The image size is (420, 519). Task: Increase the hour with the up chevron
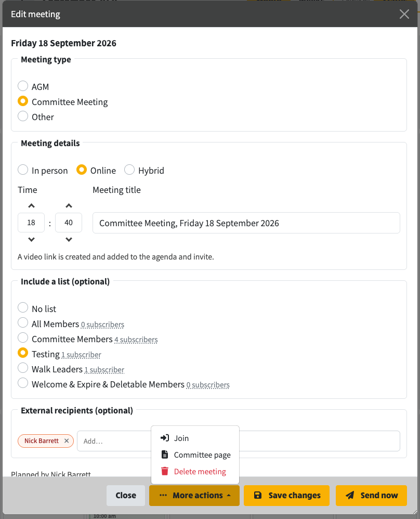31,206
